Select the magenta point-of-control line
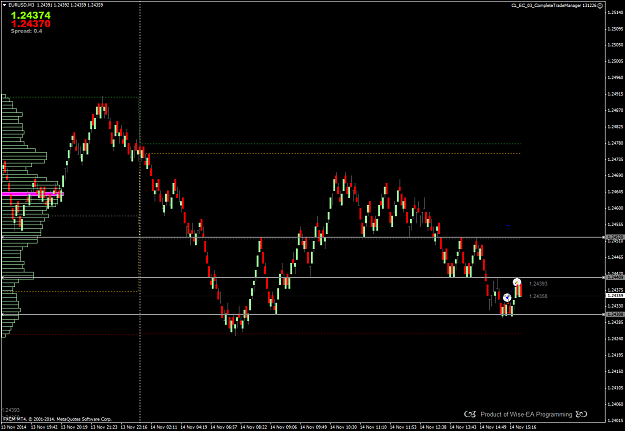Viewport: 625px width, 431px height. pyautogui.click(x=33, y=194)
